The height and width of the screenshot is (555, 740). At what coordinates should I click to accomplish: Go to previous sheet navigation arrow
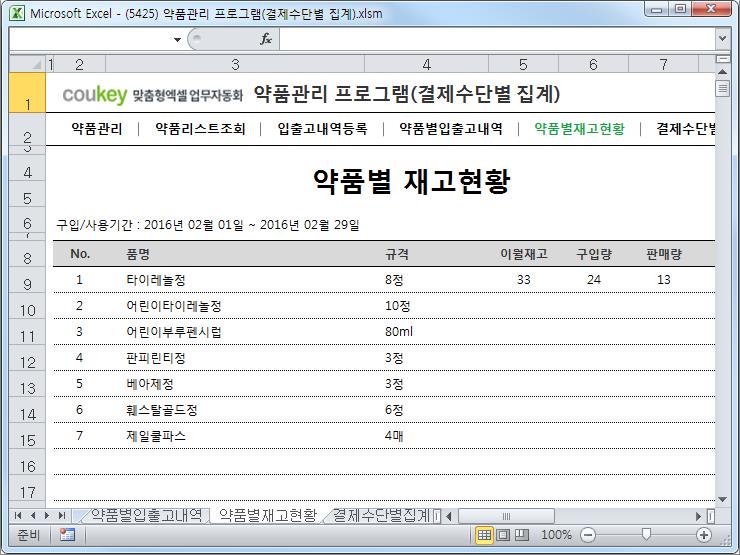pyautogui.click(x=33, y=516)
